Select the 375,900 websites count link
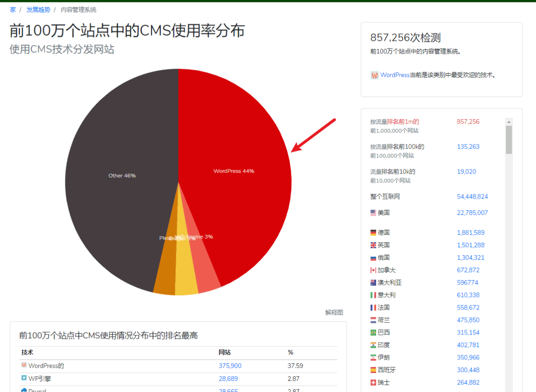536x392 pixels. tap(230, 366)
